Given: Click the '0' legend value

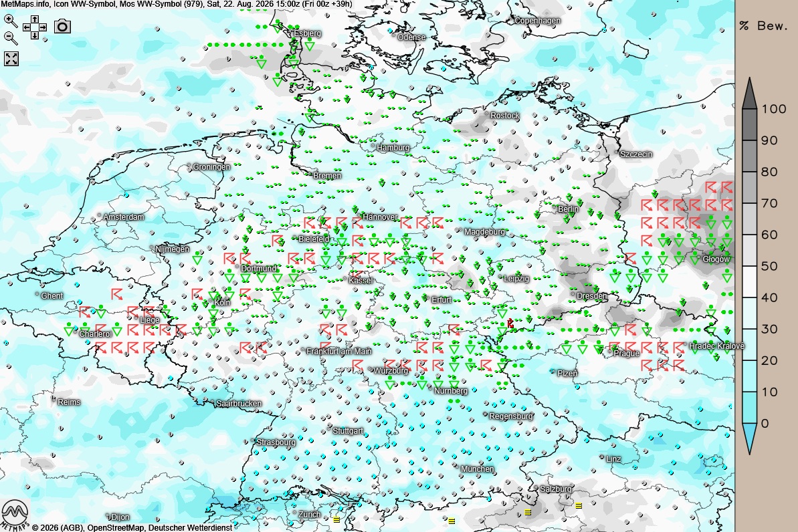Looking at the screenshot, I should pos(765,423).
